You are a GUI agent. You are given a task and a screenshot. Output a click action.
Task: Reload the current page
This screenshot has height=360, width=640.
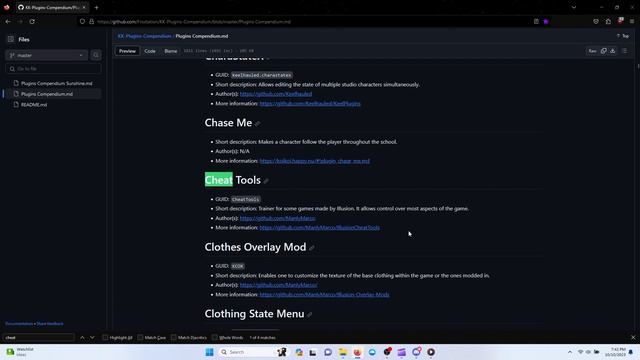(32, 21)
